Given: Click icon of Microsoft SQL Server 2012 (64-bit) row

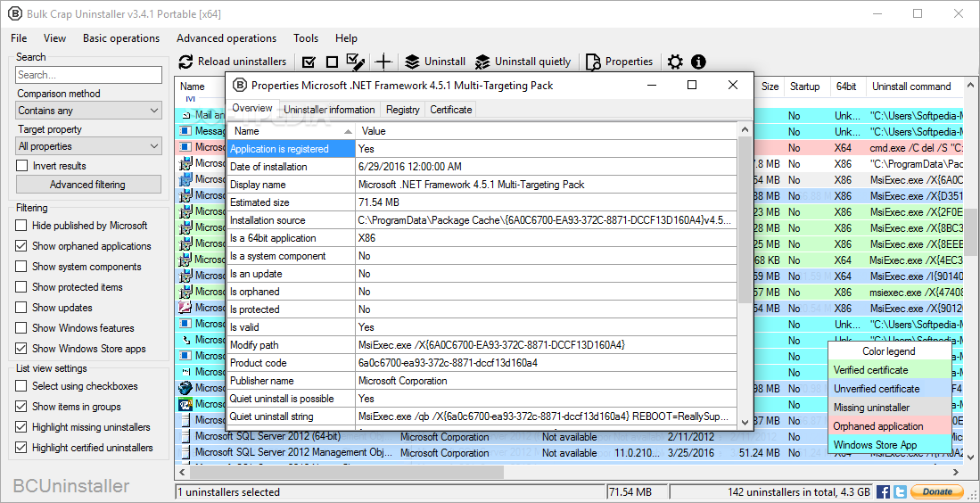Looking at the screenshot, I should [x=185, y=437].
